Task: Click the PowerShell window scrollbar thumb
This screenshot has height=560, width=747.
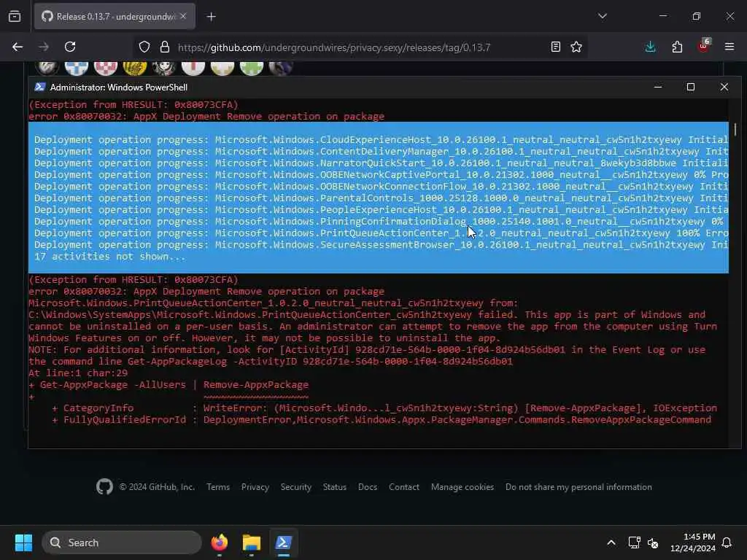Action: pos(735,129)
